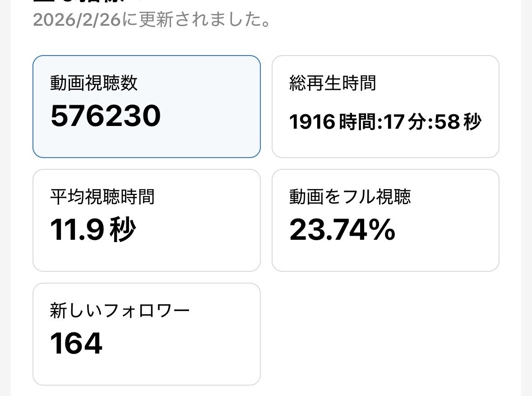Select the 動画視聴数 metric card

pyautogui.click(x=147, y=107)
